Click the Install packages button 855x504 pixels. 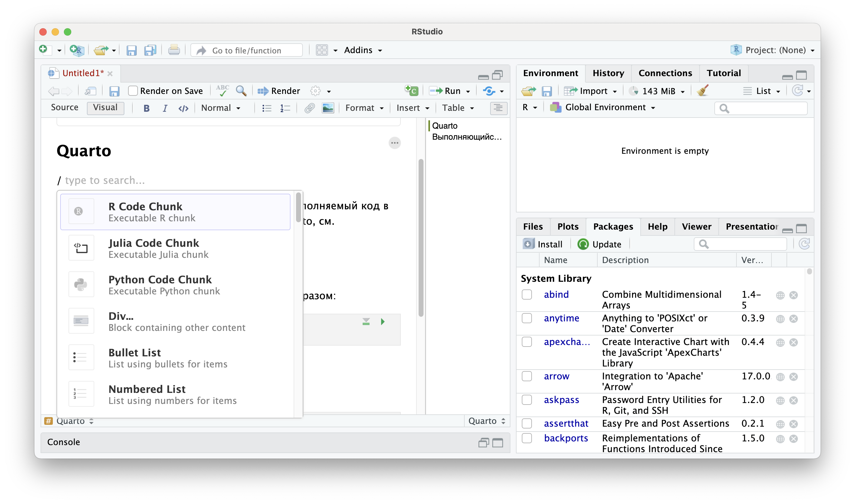point(543,245)
